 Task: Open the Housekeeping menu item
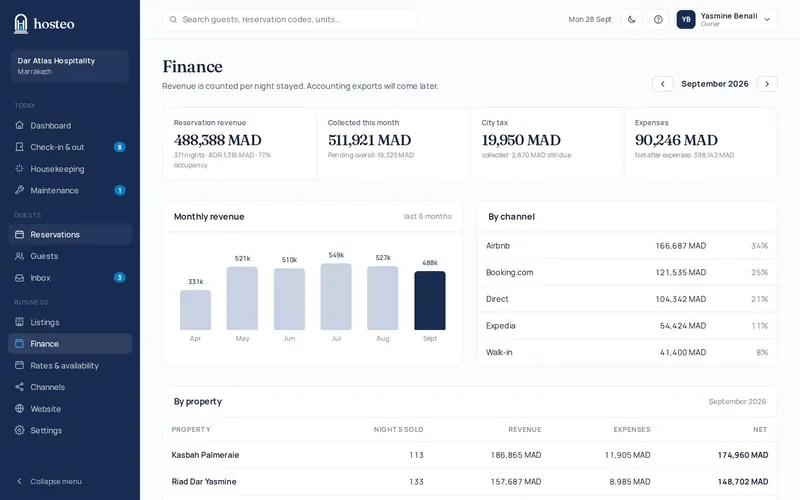pyautogui.click(x=70, y=169)
